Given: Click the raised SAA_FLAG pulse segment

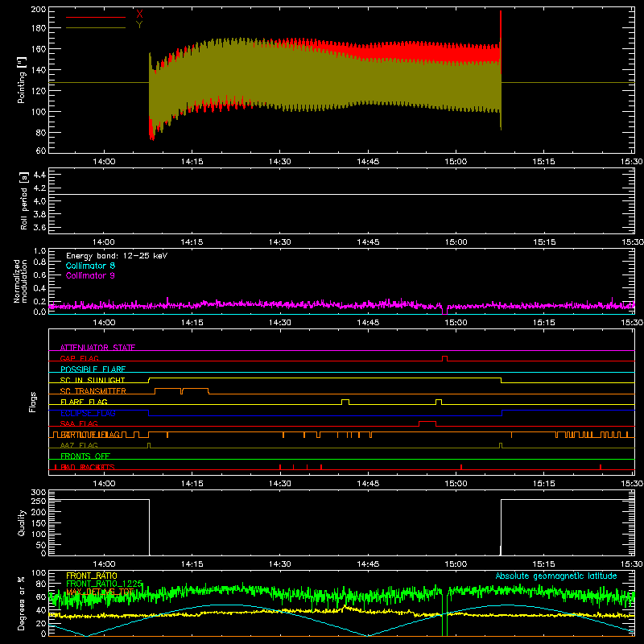Looking at the screenshot, I should tap(427, 422).
